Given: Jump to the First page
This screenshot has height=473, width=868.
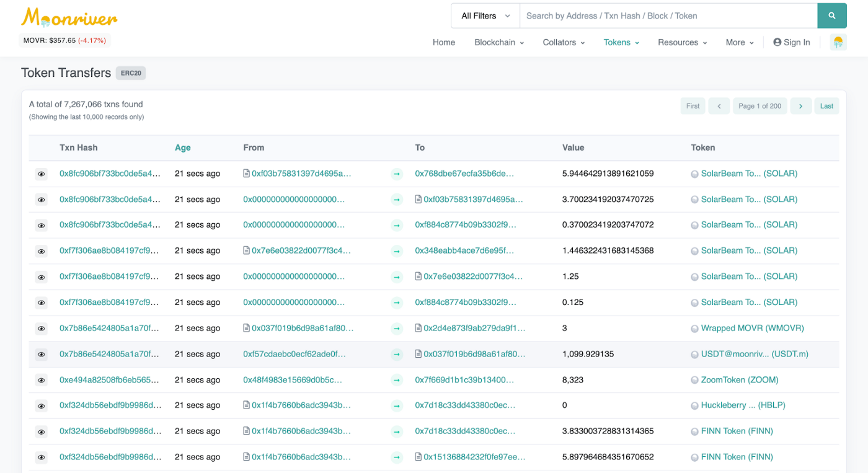Looking at the screenshot, I should (x=693, y=106).
